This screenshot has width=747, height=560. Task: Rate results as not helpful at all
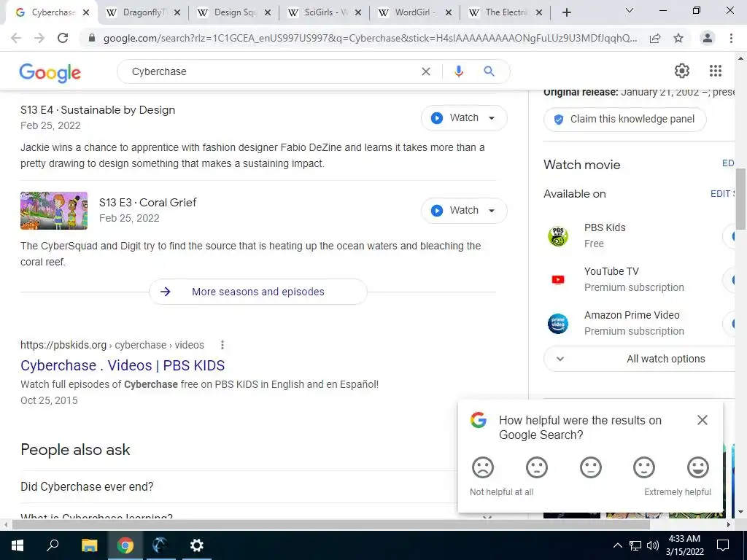(483, 467)
